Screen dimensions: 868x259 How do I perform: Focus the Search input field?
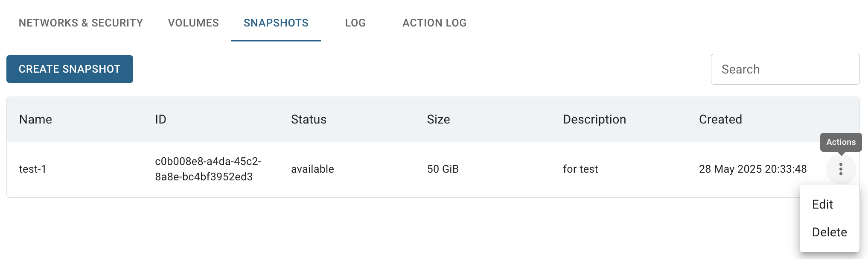(785, 69)
